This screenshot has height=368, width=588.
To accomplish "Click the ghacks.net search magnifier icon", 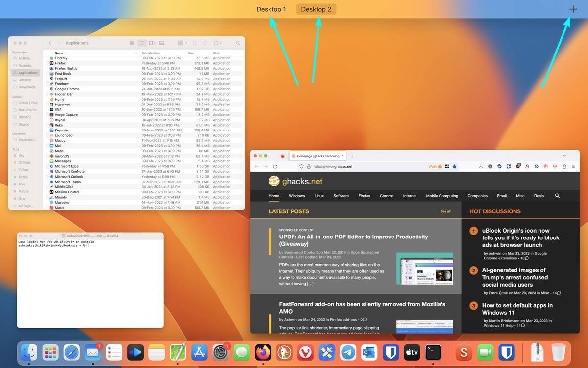I will click(x=557, y=195).
